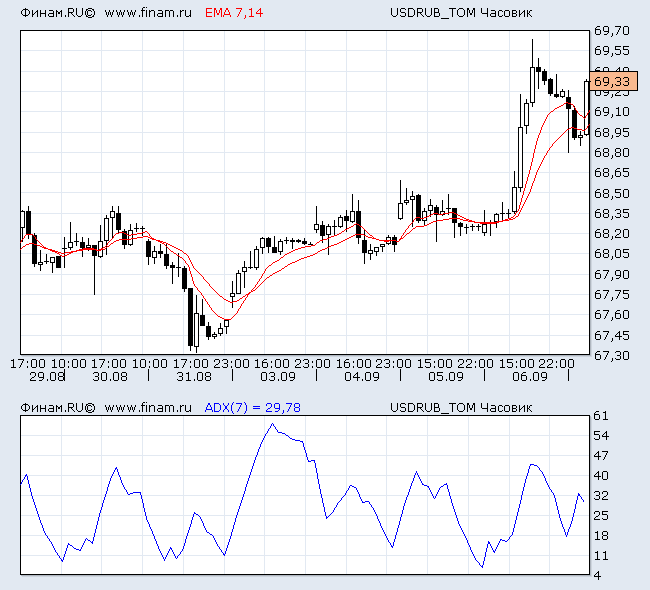Click the 05.09 date on time axis

(x=445, y=377)
